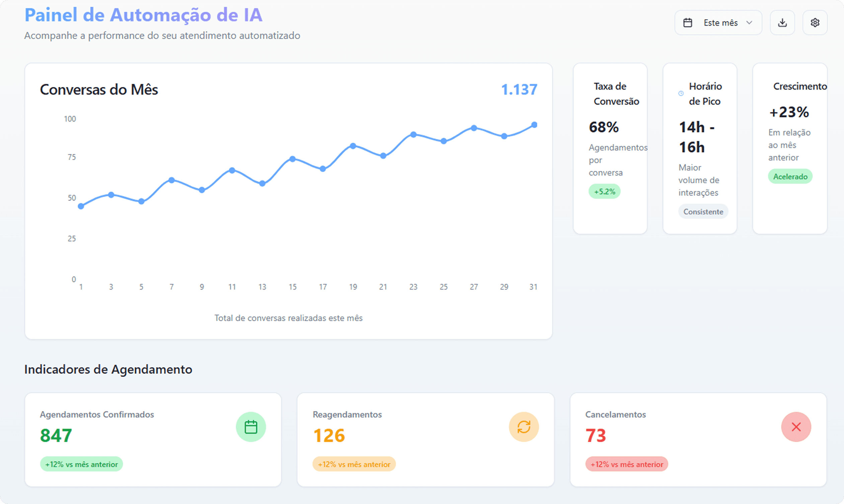
Task: Click the total '1.137' conversations value
Action: [519, 89]
